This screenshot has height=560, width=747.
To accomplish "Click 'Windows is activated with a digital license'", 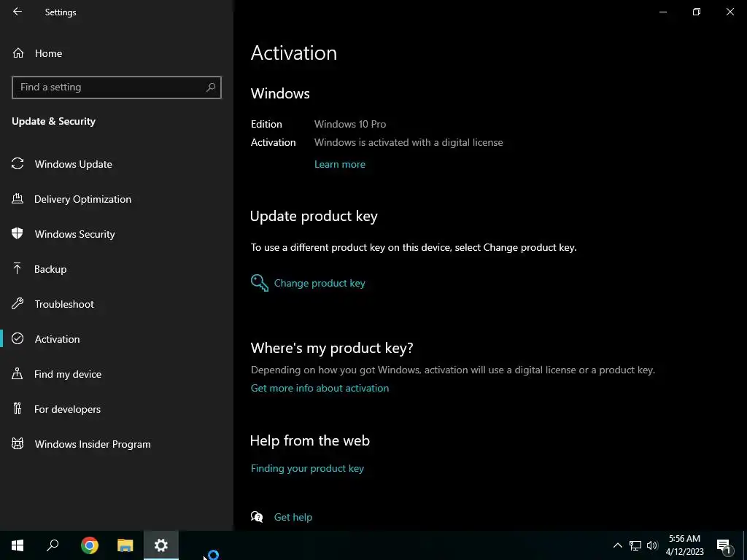I will [409, 142].
